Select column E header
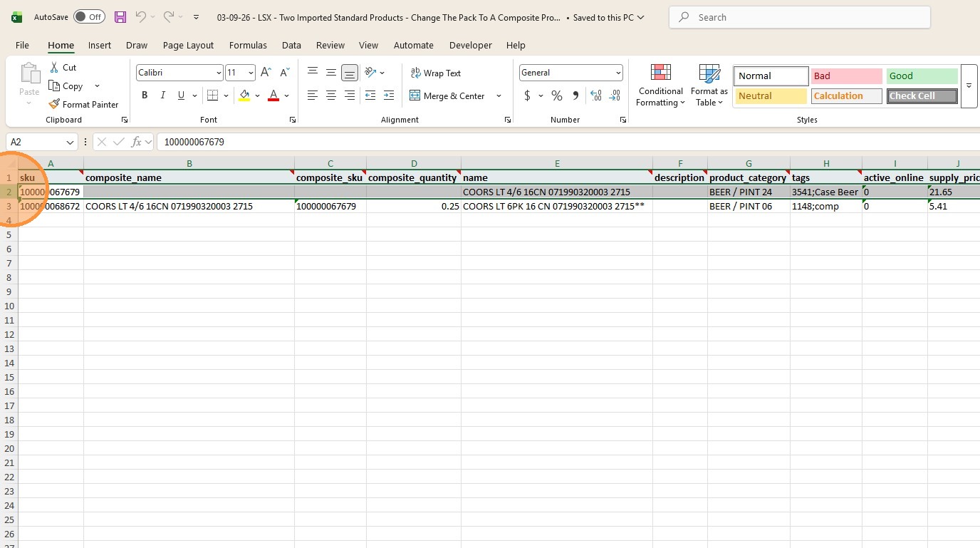The width and height of the screenshot is (980, 548). pyautogui.click(x=557, y=164)
